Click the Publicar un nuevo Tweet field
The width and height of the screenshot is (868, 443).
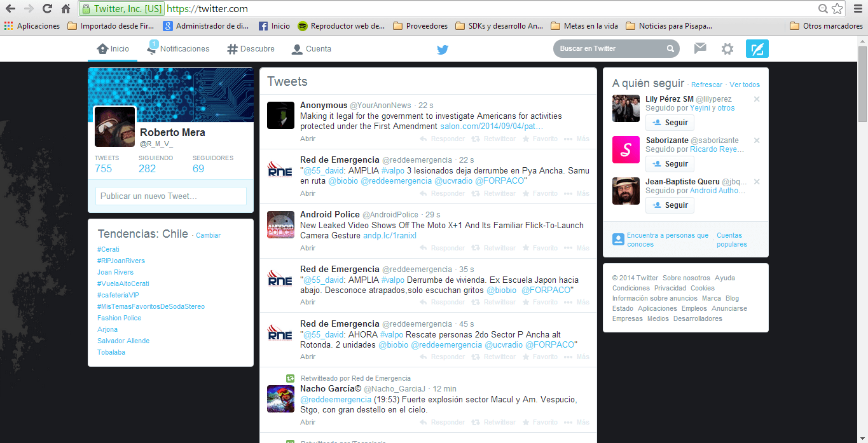(170, 196)
